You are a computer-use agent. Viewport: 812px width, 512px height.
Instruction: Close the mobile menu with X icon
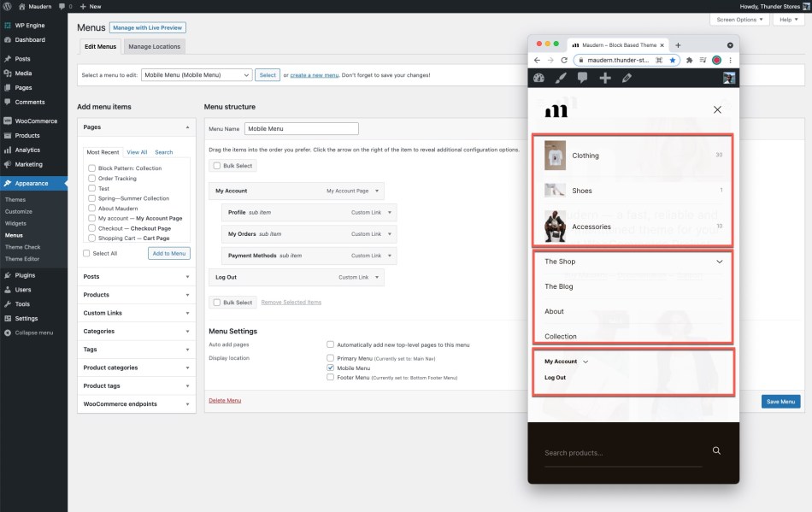coord(717,109)
